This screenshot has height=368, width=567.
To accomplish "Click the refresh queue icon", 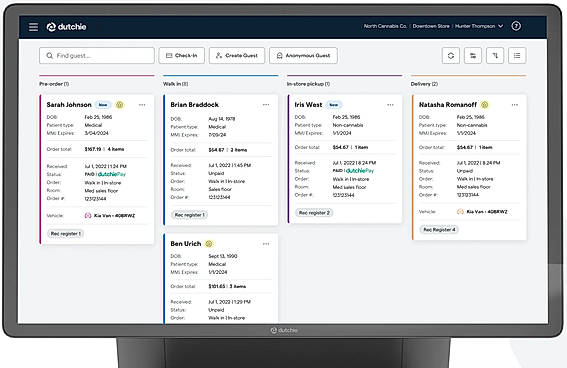I will (x=451, y=56).
